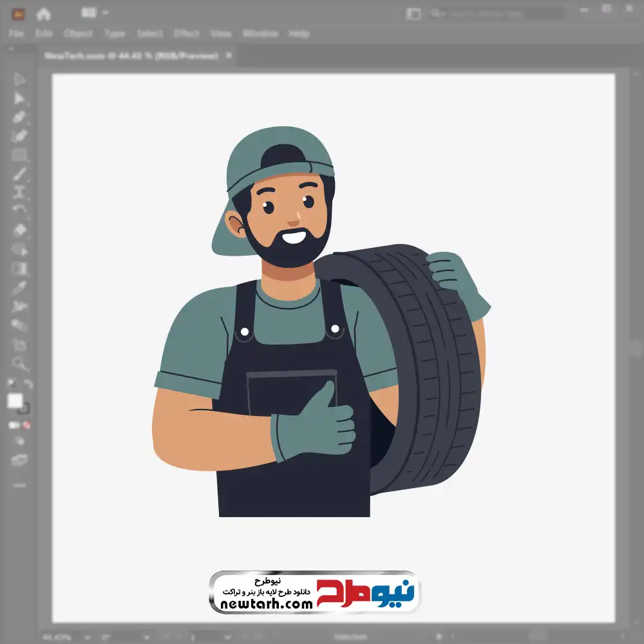
Task: Select the Eraser tool
Action: click(x=20, y=230)
